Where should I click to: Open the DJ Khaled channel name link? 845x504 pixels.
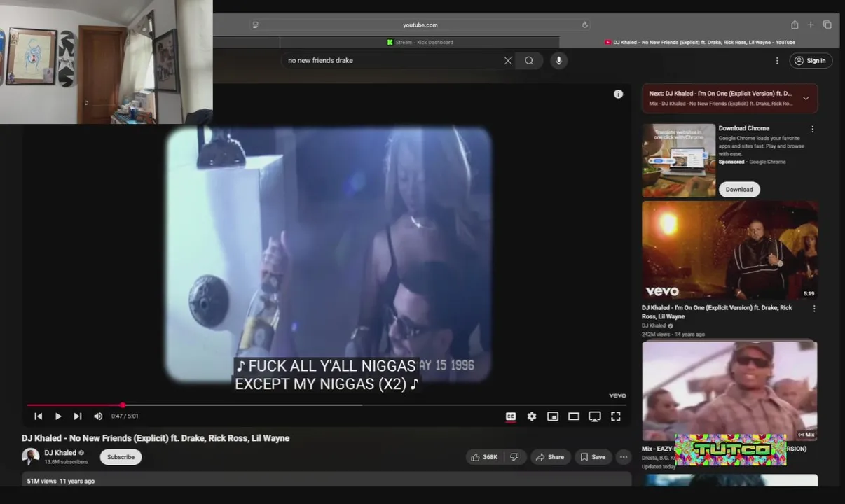tap(60, 453)
